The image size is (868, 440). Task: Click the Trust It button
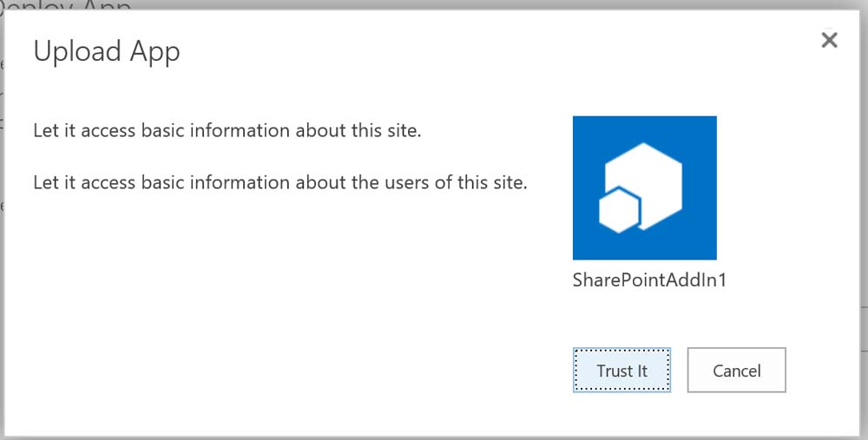(x=621, y=371)
